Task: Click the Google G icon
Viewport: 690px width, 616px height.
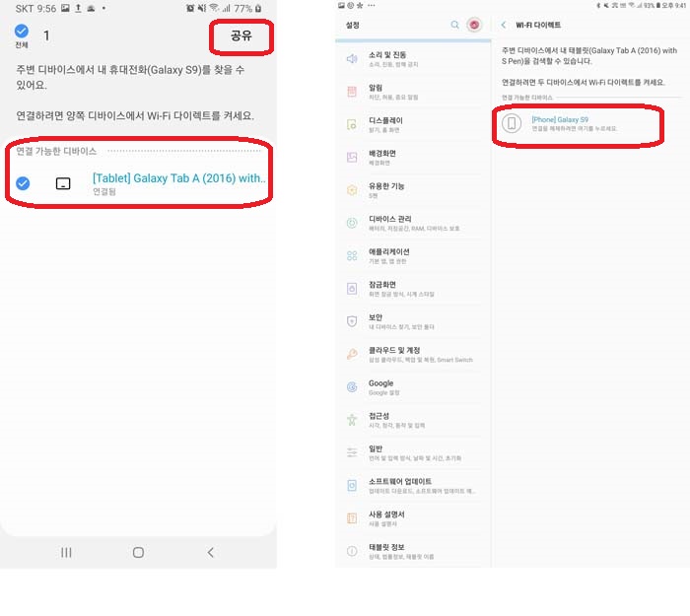Action: point(352,387)
